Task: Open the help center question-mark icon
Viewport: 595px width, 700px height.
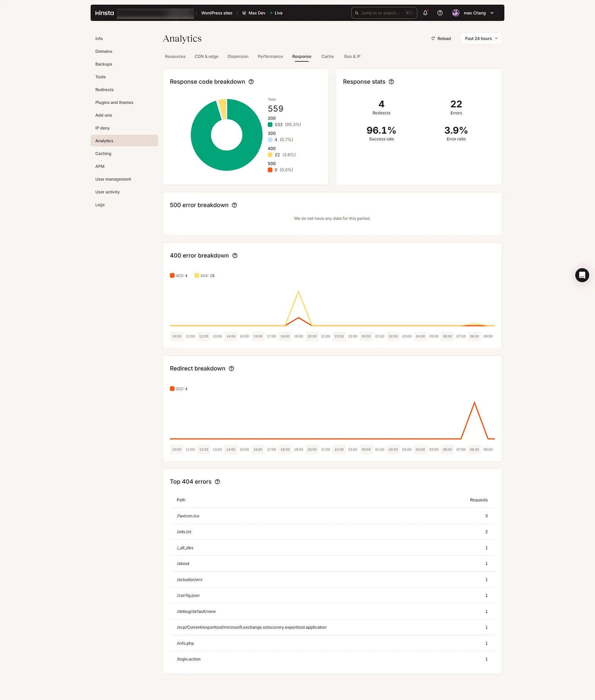Action: [x=440, y=13]
